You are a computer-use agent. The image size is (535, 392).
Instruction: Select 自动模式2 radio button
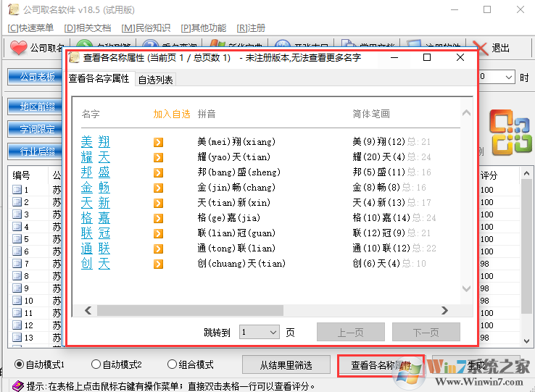click(96, 364)
